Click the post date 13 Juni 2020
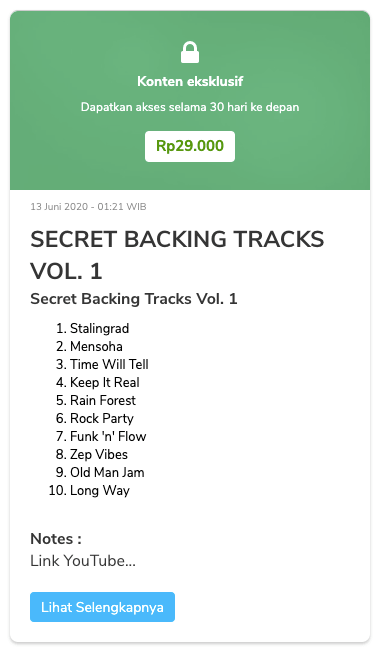 (x=88, y=206)
